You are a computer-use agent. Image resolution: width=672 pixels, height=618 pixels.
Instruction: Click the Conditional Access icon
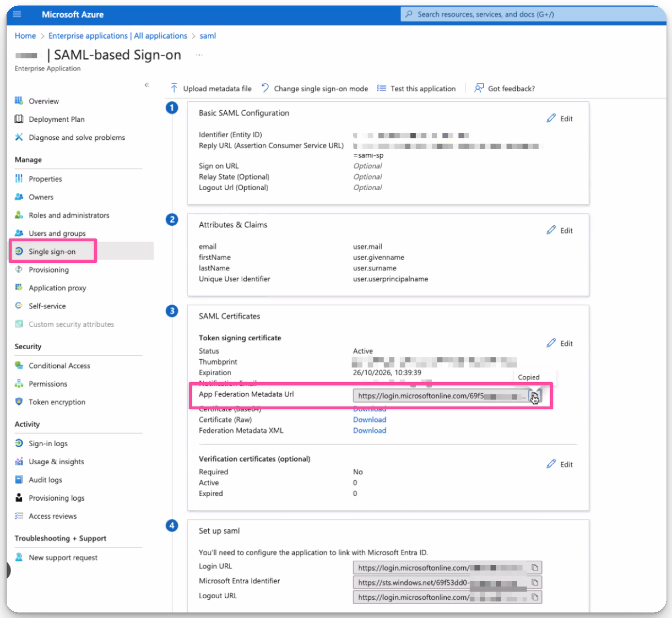tap(19, 365)
